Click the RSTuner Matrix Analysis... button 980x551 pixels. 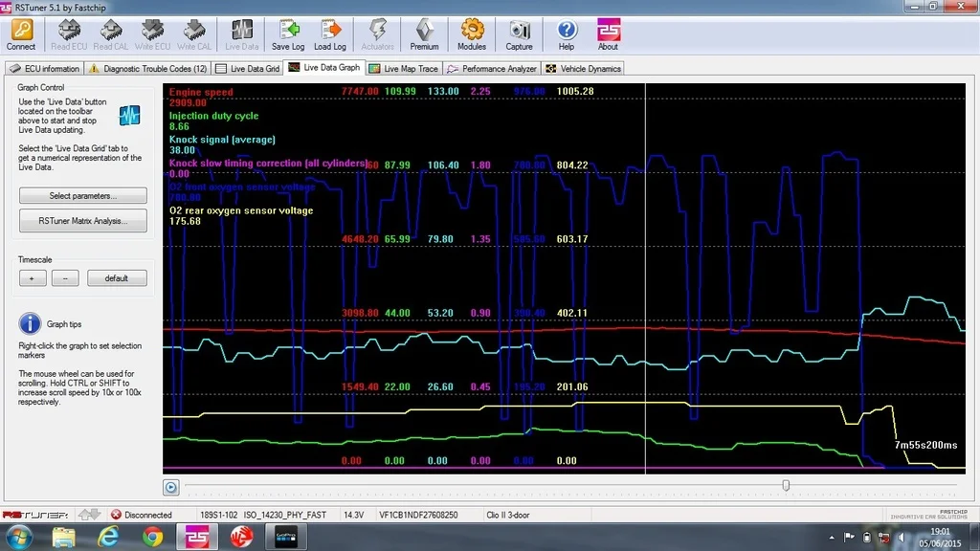[x=83, y=221]
